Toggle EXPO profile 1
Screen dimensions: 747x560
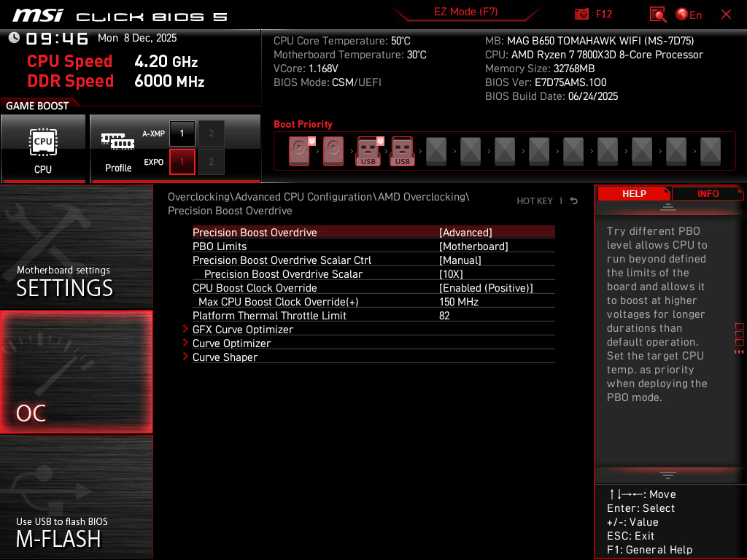[x=182, y=162]
